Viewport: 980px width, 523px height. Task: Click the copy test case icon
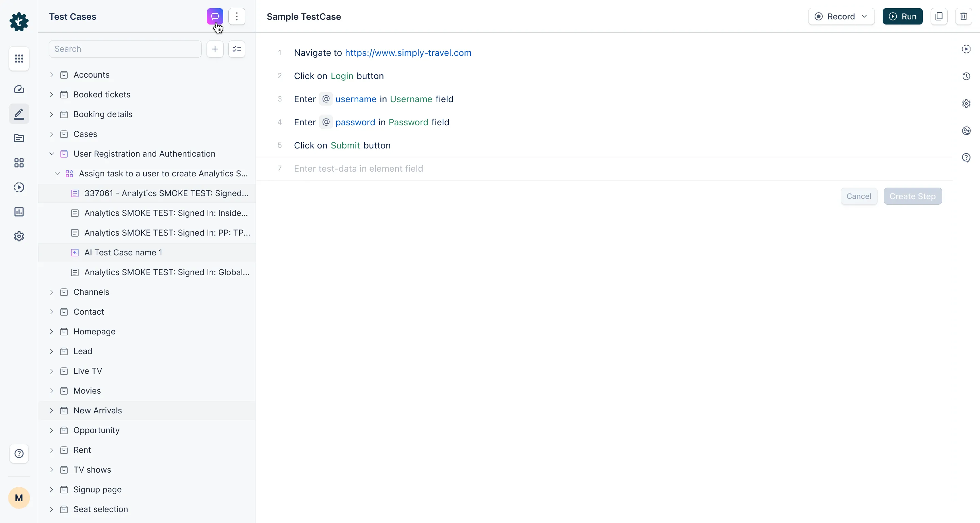pyautogui.click(x=939, y=16)
